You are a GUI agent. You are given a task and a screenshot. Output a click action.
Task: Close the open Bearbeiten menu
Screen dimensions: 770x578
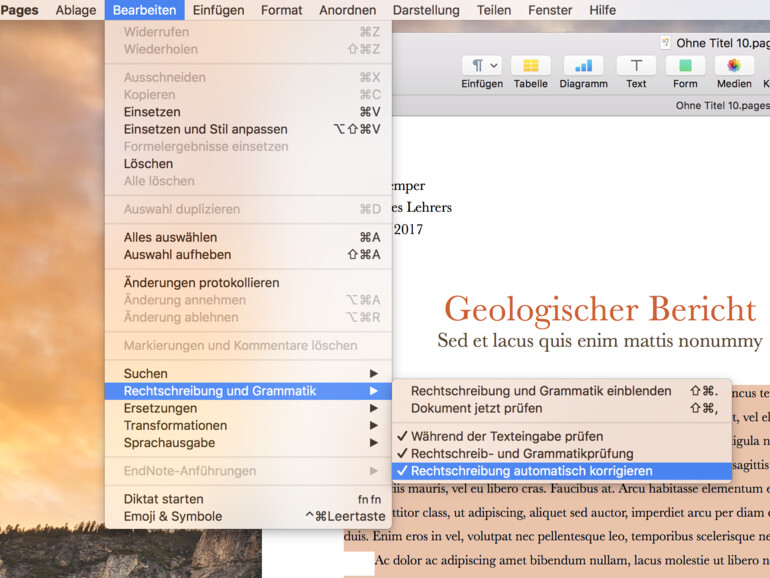tap(144, 10)
